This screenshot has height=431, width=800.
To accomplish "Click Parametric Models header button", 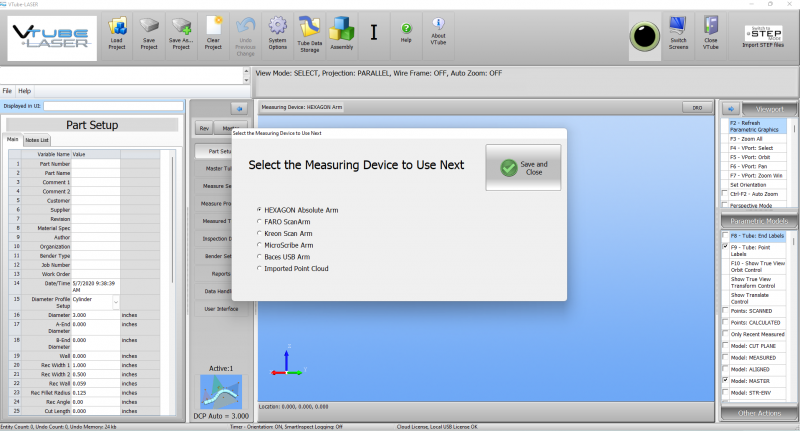I will click(x=759, y=221).
